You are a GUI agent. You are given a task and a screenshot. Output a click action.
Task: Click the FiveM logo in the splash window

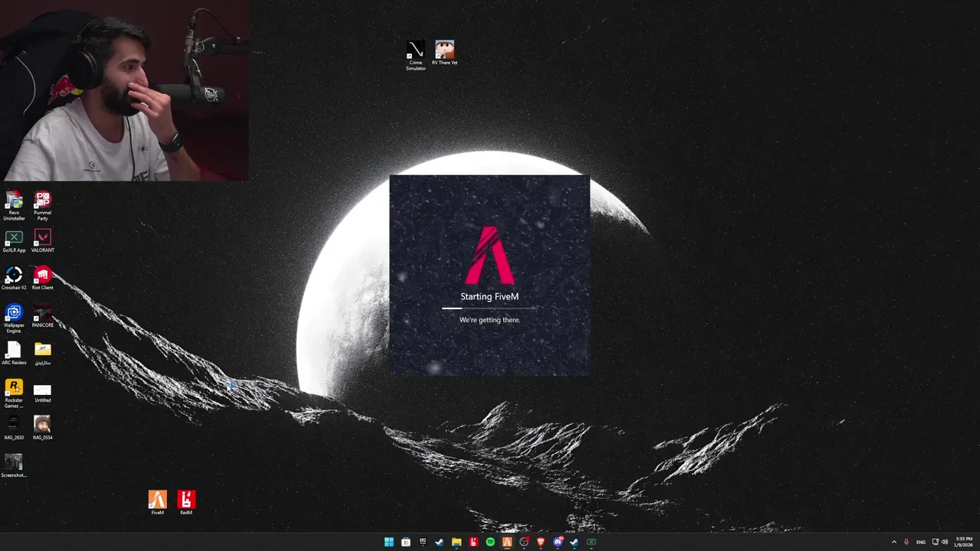click(489, 255)
